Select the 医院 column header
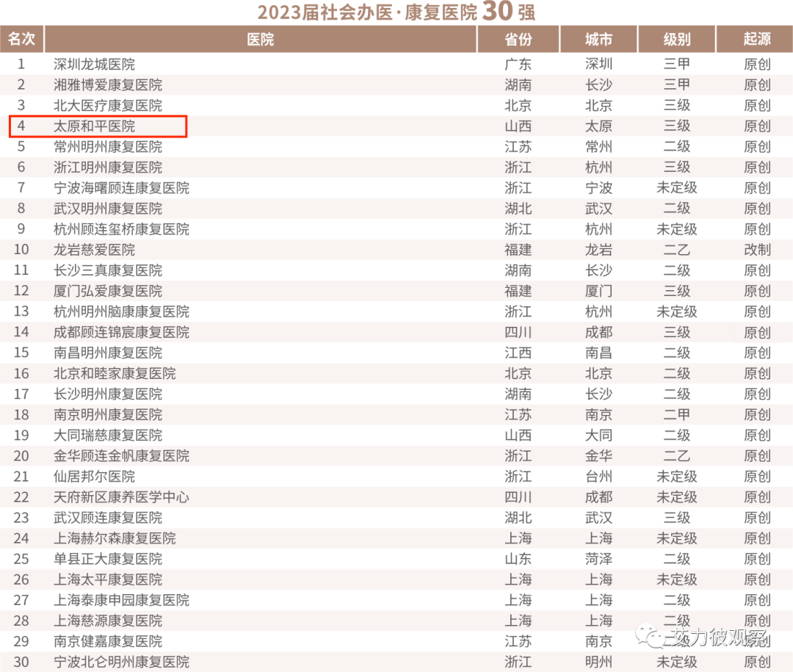Screen dimensions: 793x672 [x=261, y=39]
